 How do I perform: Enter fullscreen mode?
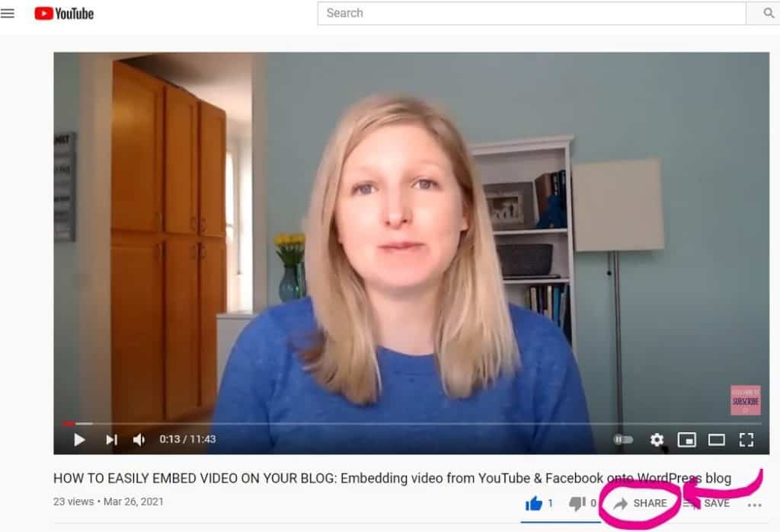[x=744, y=439]
